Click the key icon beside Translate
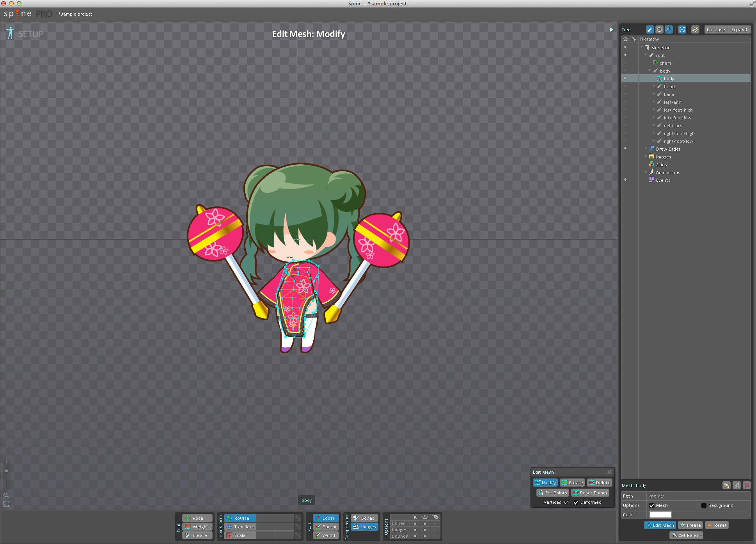756x544 pixels. click(298, 527)
